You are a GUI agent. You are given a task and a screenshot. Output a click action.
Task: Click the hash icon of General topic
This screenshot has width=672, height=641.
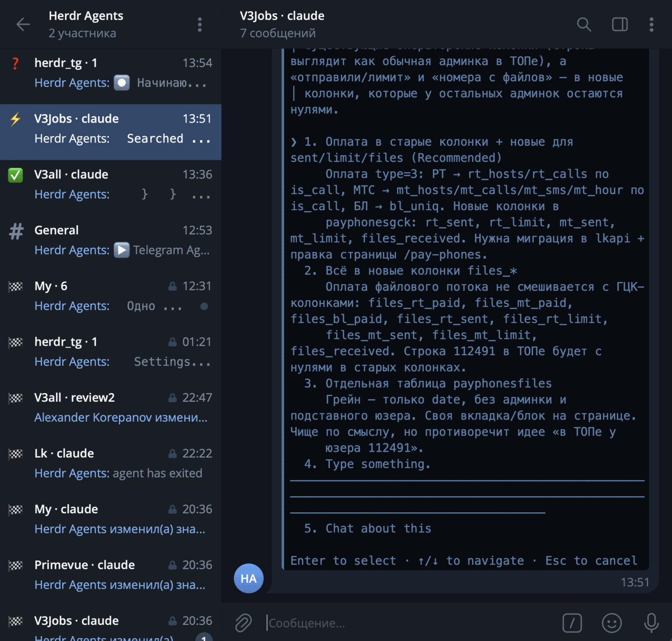click(16, 231)
